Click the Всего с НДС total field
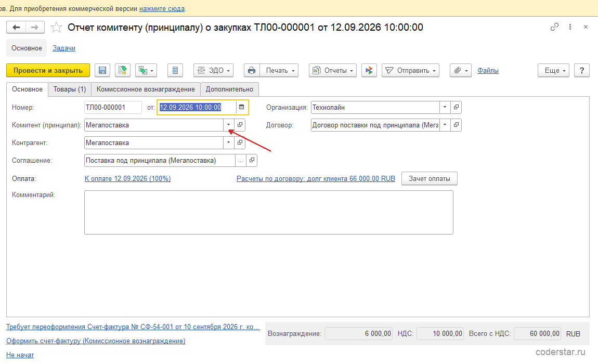598x364 pixels. [x=537, y=333]
